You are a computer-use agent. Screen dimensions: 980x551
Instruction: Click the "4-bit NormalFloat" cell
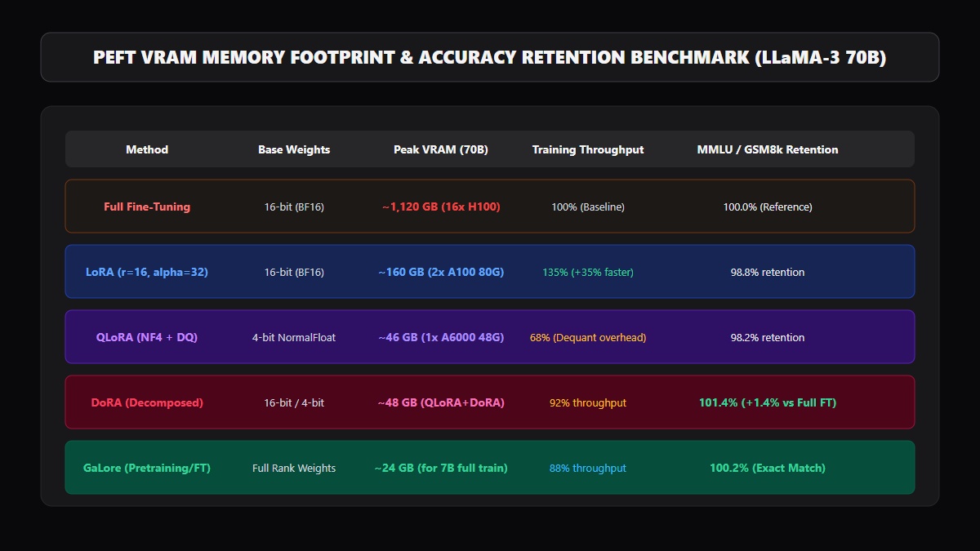[294, 338]
